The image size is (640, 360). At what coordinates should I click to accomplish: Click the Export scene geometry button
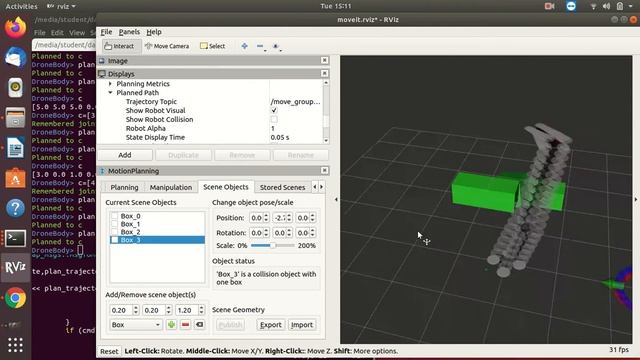click(271, 324)
